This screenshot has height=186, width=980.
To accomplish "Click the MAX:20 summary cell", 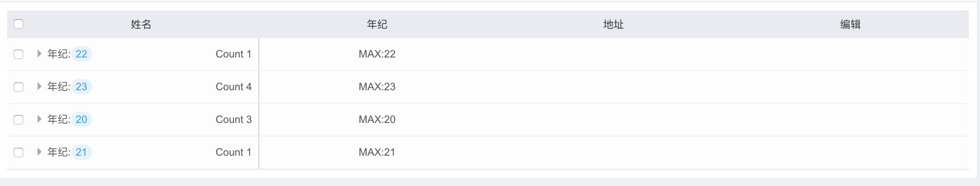I will pos(377,119).
